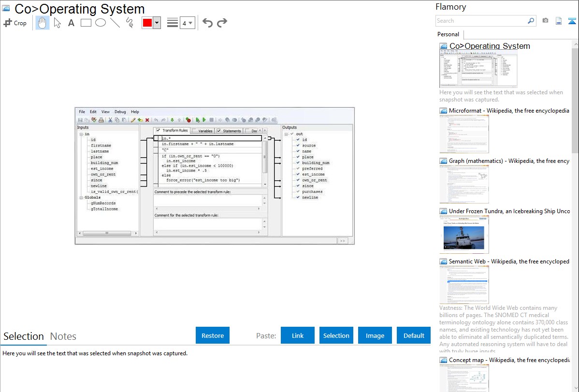The image size is (579, 392).
Task: Select the Crop tool
Action: pos(15,23)
